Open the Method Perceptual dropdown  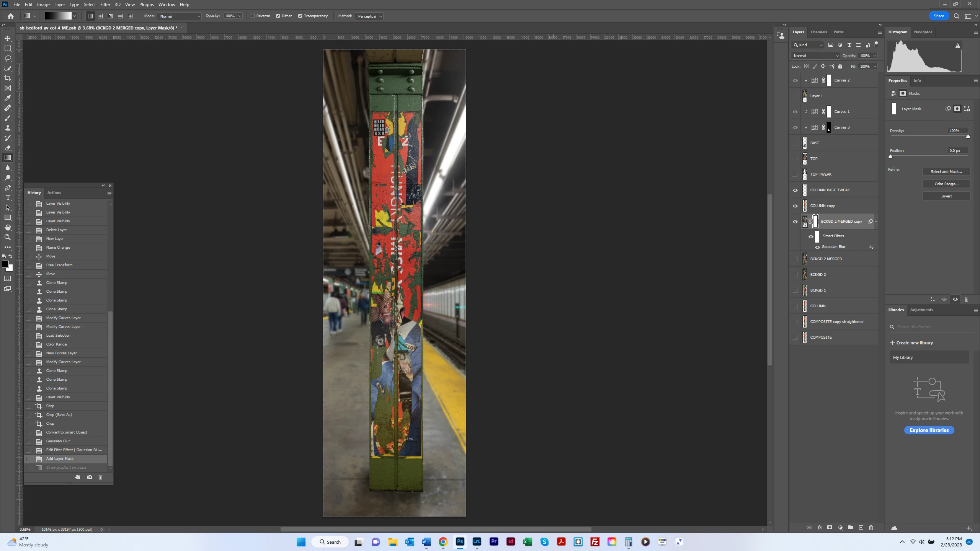[369, 16]
